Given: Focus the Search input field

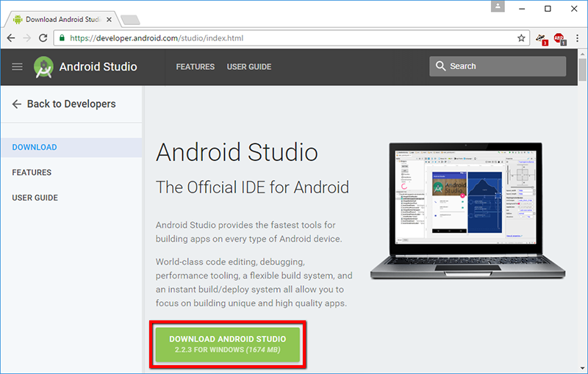Looking at the screenshot, I should click(x=498, y=66).
